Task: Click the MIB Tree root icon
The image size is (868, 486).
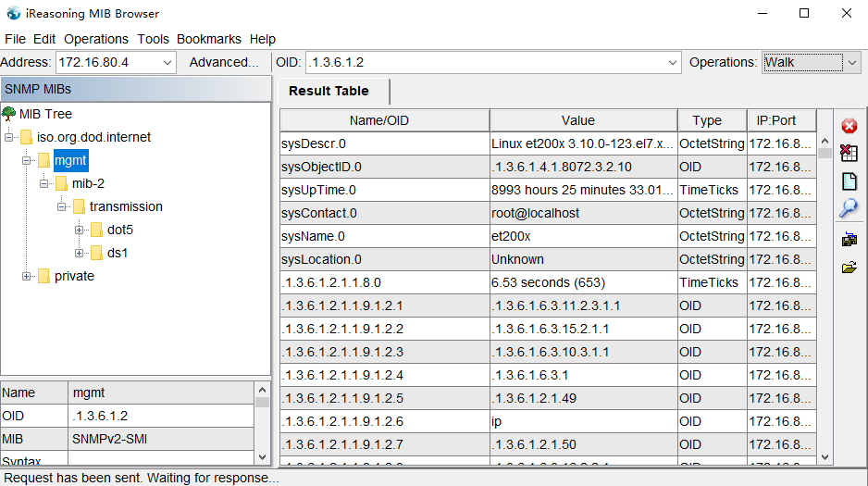Action: click(x=9, y=114)
